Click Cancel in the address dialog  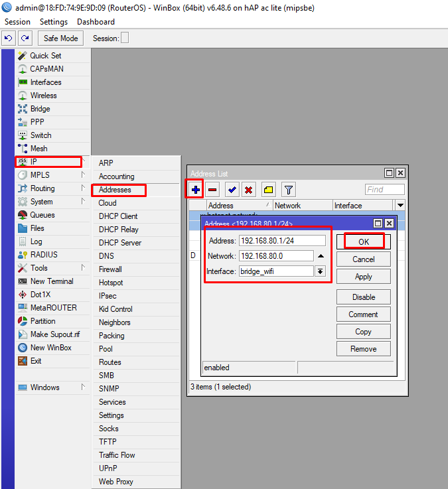click(364, 259)
